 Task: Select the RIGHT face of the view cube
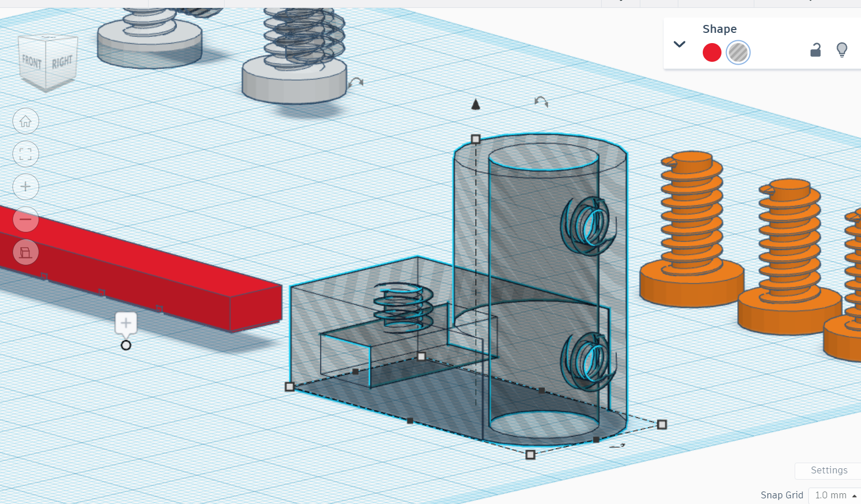coord(62,62)
